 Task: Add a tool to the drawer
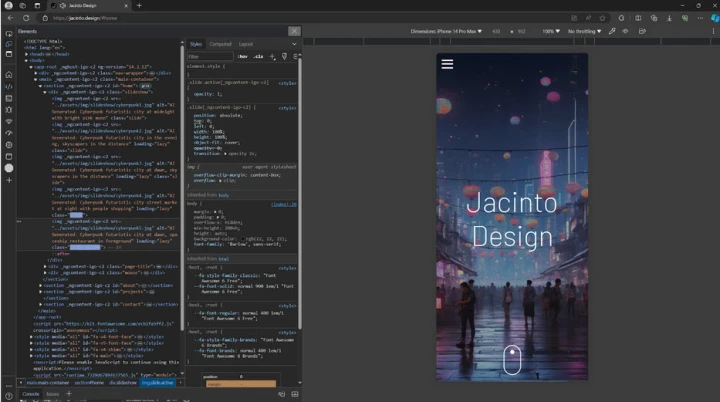69,394
